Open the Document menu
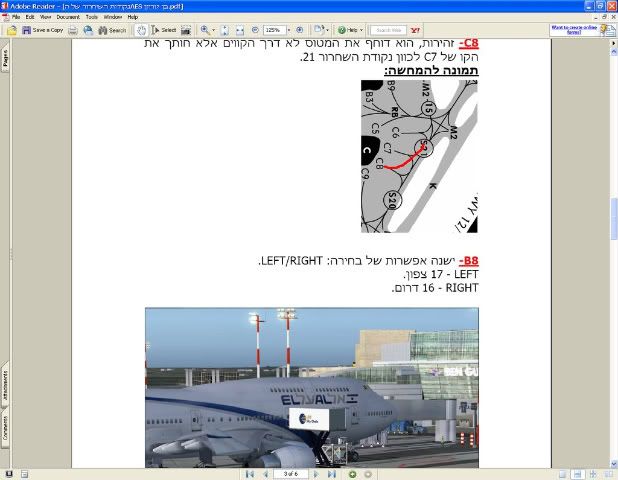This screenshot has height=480, width=618. pyautogui.click(x=67, y=17)
